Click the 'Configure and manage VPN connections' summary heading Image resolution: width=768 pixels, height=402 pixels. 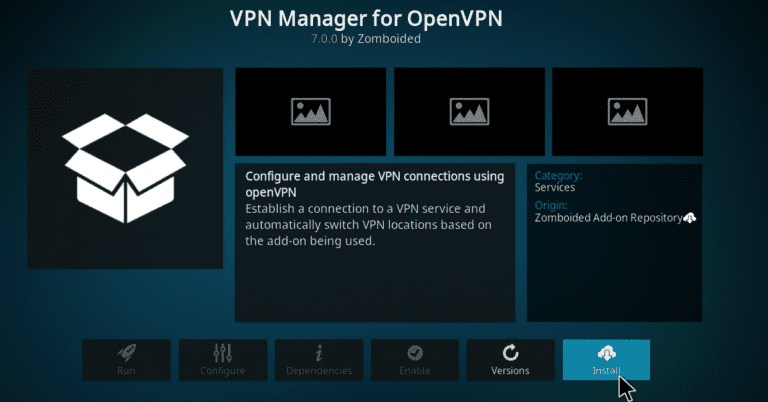tap(375, 184)
